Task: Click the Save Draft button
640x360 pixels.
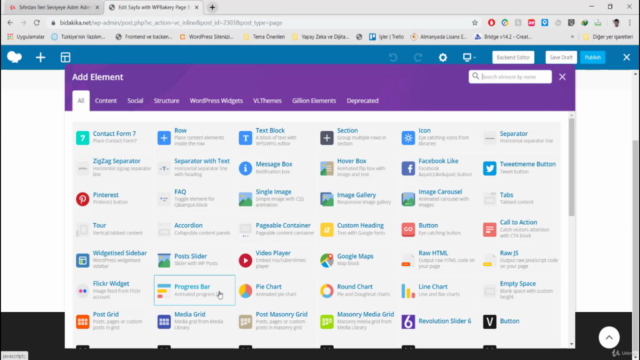Action: coord(561,58)
